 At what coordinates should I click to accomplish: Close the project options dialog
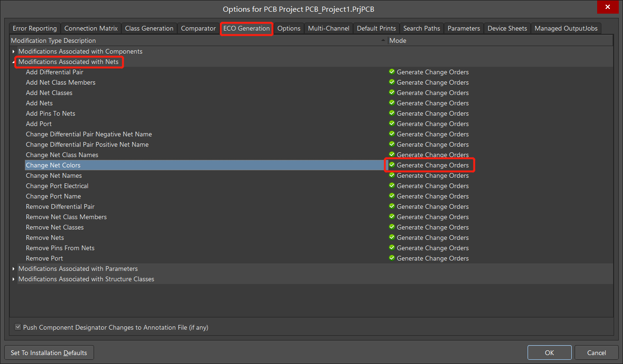coord(607,7)
